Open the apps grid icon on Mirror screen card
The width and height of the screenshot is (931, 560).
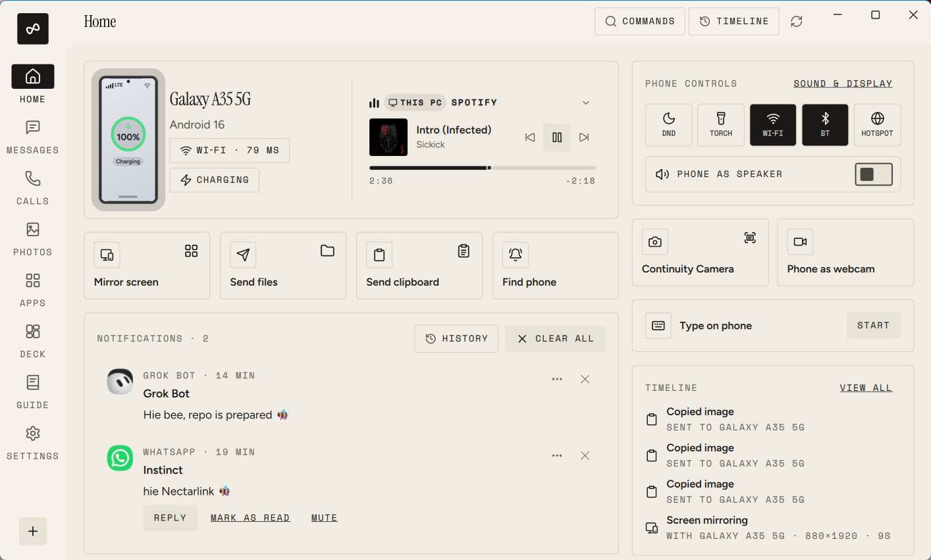192,251
